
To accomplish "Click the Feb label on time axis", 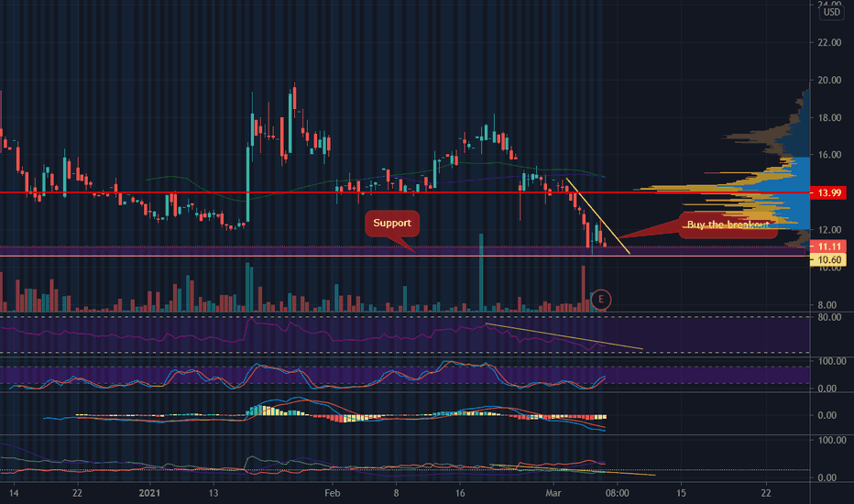I will [333, 493].
